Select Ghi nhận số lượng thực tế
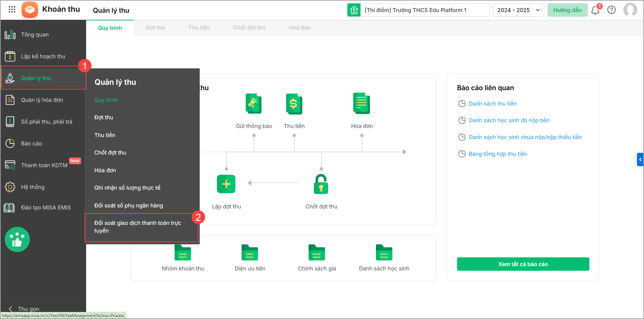This screenshot has height=319, width=644. (x=127, y=188)
